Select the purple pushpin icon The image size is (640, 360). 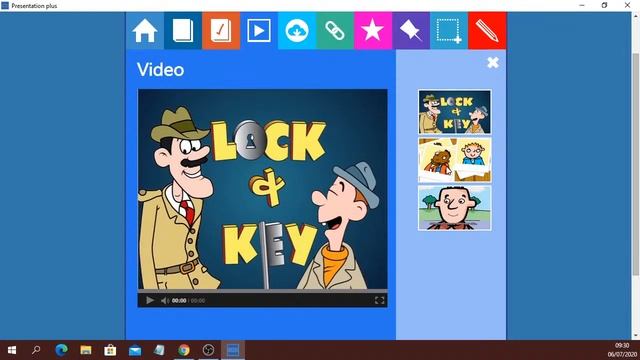[411, 31]
